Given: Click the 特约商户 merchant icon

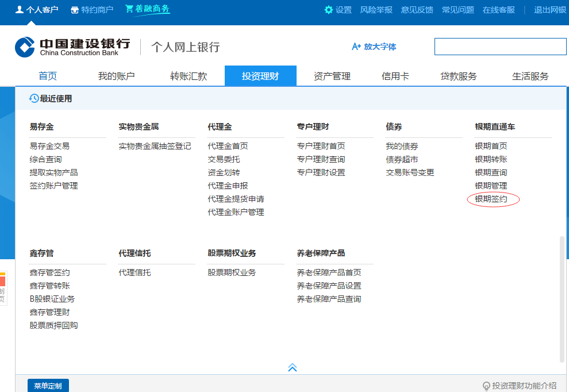Looking at the screenshot, I should point(75,10).
